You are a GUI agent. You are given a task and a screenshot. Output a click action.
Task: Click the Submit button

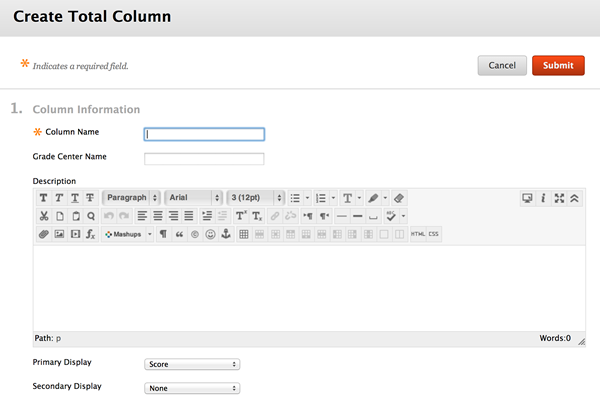tap(558, 65)
